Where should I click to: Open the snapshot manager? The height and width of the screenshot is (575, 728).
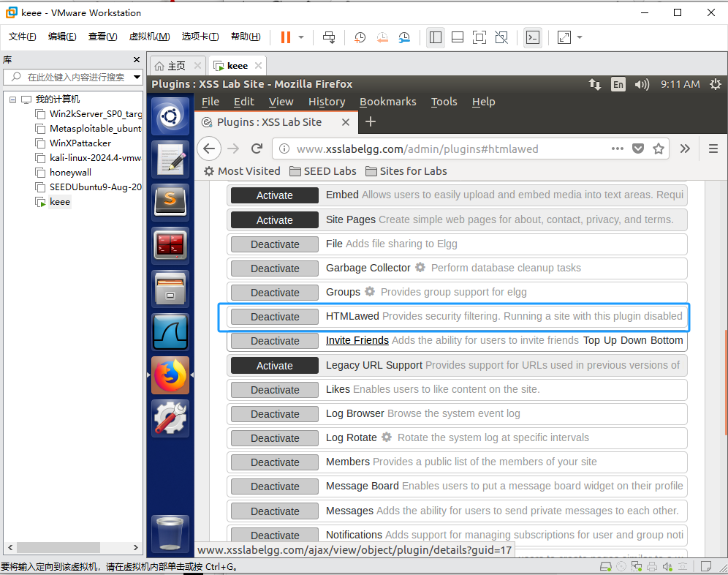404,37
